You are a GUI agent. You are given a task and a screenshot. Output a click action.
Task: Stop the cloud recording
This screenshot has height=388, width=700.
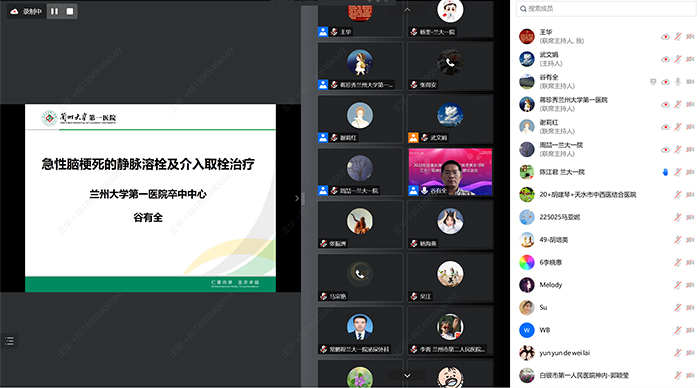[70, 11]
